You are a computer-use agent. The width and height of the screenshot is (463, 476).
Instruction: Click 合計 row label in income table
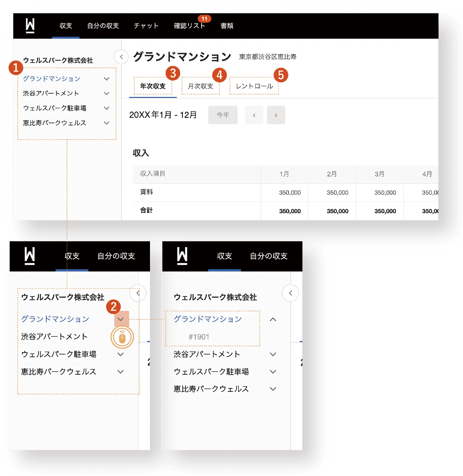click(146, 211)
